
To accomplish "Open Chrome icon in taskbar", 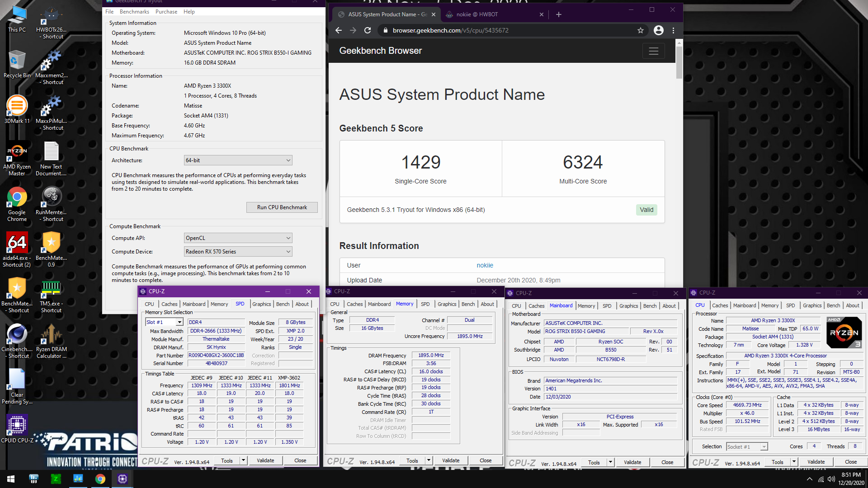I will [x=100, y=479].
